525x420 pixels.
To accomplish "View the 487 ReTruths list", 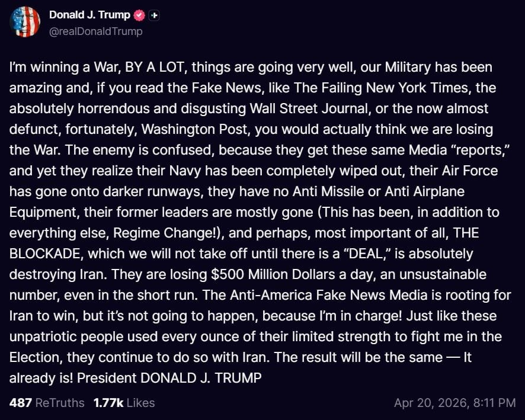I will tap(47, 403).
